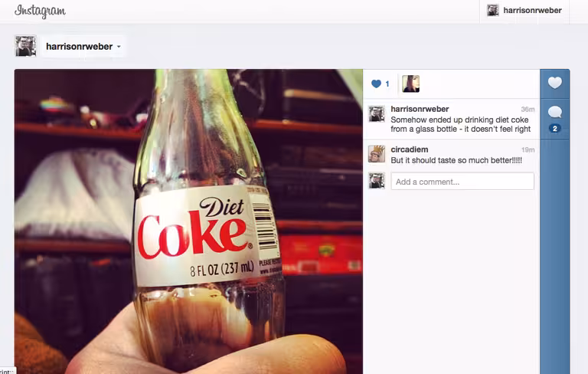Click the dropdown arrow next to harrisonrweber
The width and height of the screenshot is (588, 374).
[119, 47]
